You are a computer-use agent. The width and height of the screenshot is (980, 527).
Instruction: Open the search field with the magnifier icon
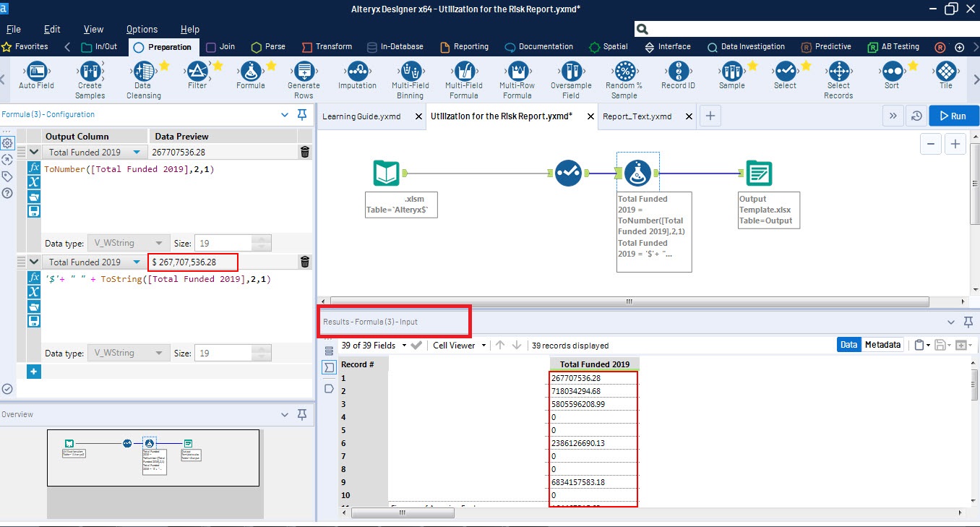pyautogui.click(x=642, y=29)
